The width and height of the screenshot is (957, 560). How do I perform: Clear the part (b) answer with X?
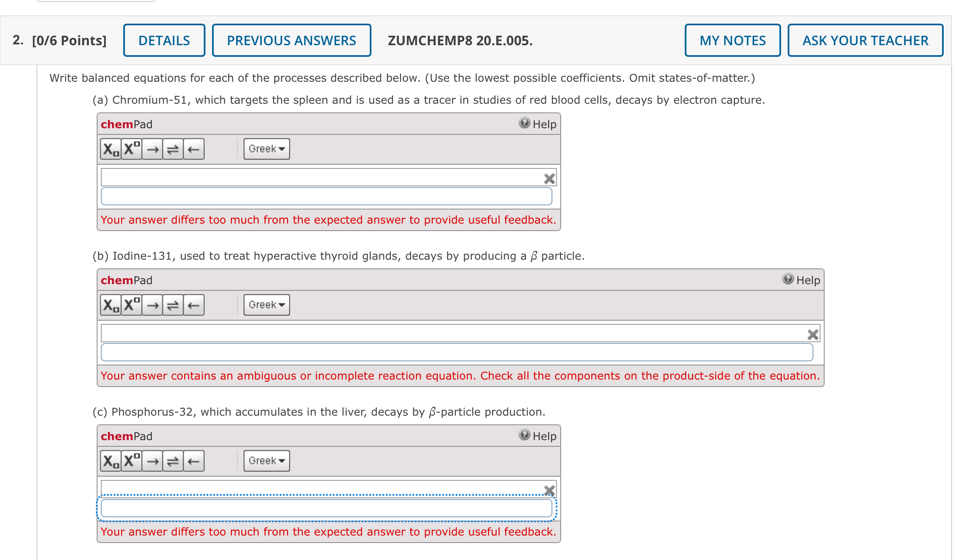click(x=813, y=335)
